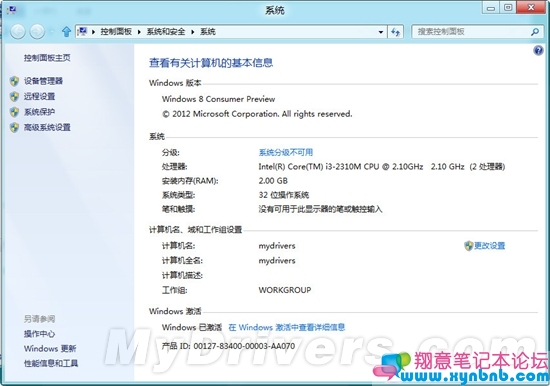Click the mydrivers value beside 计算机名
Image resolution: width=550 pixels, height=386 pixels.
(x=277, y=246)
